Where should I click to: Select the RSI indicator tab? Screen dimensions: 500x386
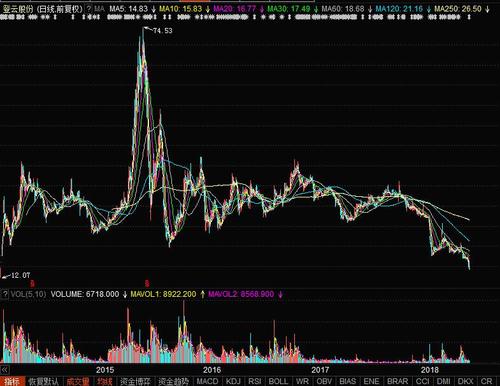click(255, 381)
